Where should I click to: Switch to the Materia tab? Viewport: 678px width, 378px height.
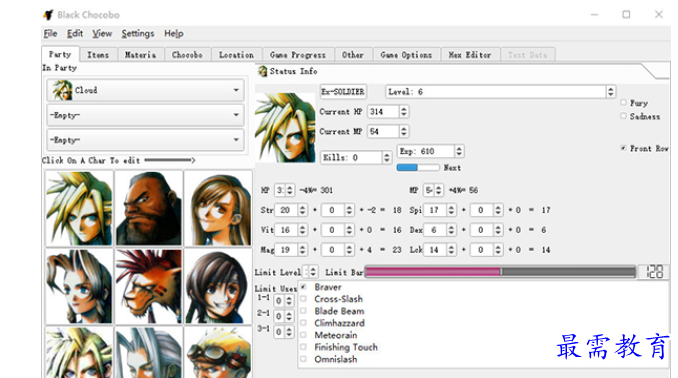[141, 55]
